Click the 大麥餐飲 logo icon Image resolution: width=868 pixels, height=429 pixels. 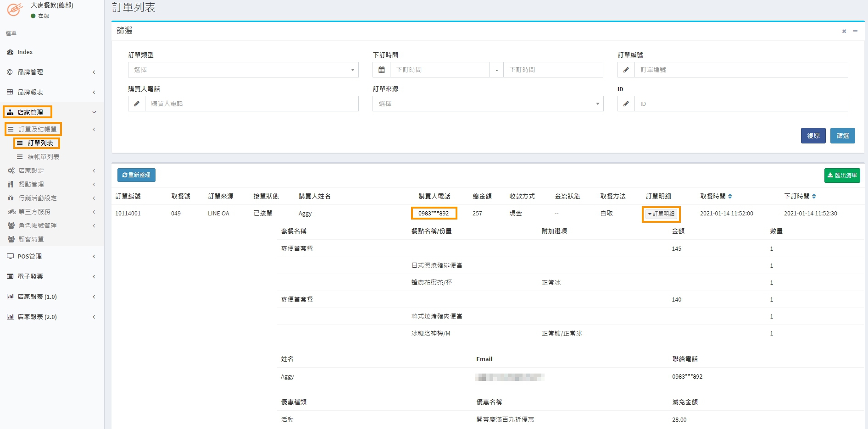pos(15,9)
